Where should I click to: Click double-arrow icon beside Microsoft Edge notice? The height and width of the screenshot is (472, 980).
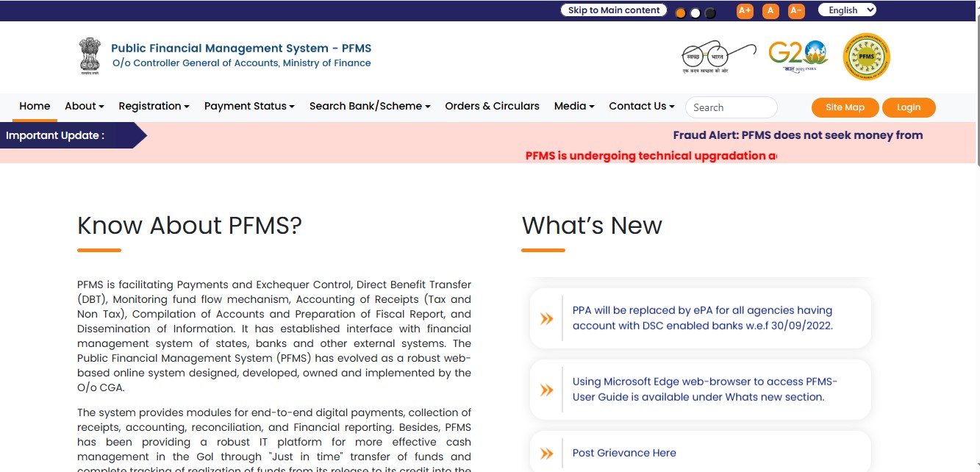pyautogui.click(x=546, y=390)
